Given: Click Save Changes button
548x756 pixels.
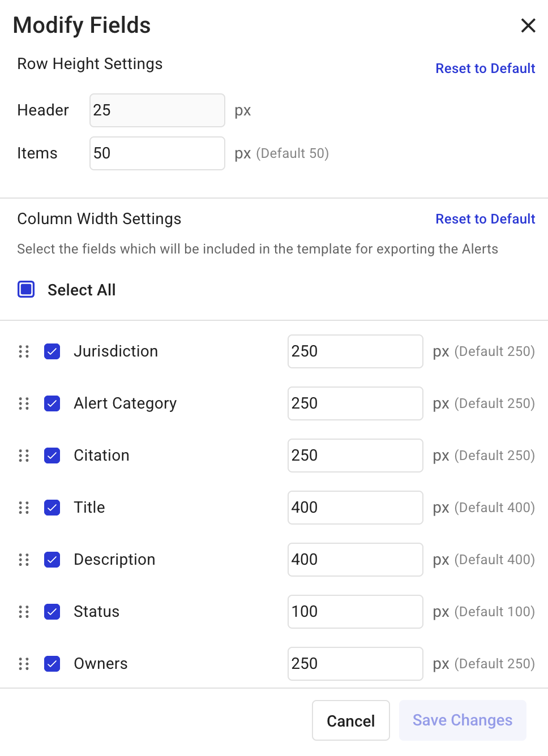Looking at the screenshot, I should click(463, 720).
